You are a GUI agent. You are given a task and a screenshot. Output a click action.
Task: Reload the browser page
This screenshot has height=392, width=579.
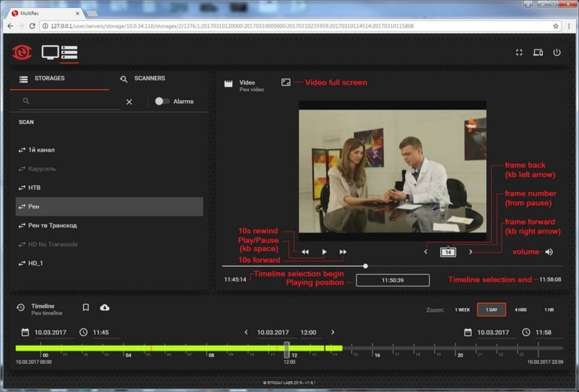(32, 26)
